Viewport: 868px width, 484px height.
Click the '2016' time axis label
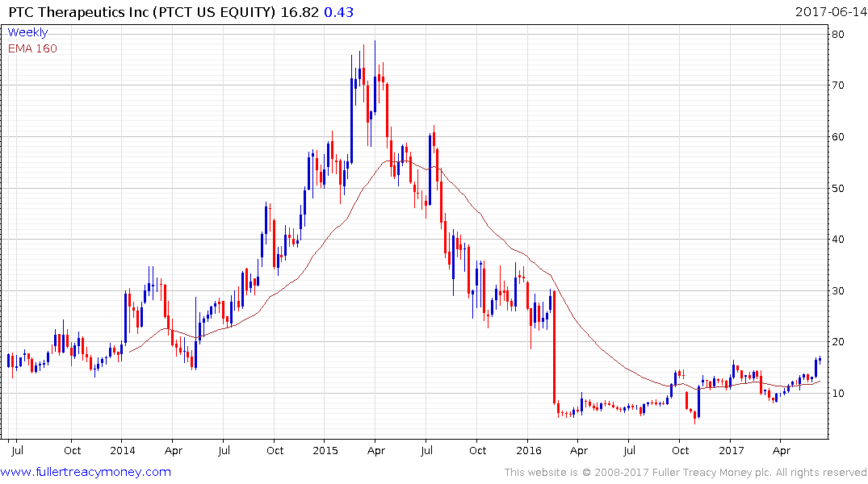click(529, 450)
